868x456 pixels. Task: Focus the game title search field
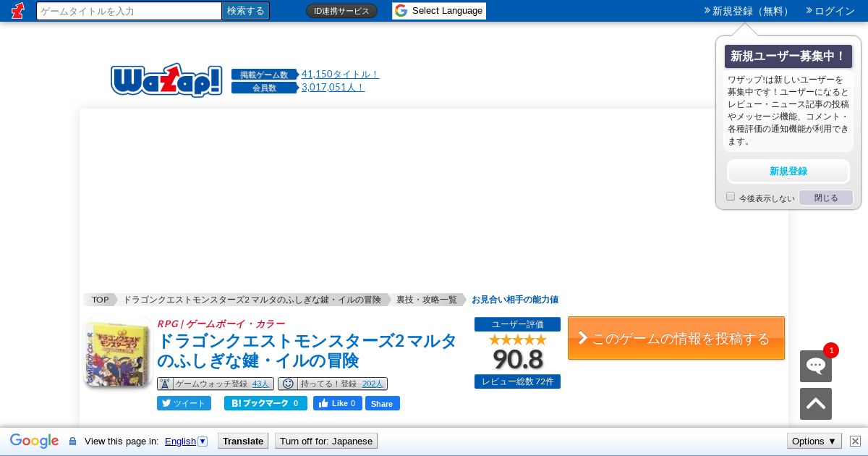[129, 11]
